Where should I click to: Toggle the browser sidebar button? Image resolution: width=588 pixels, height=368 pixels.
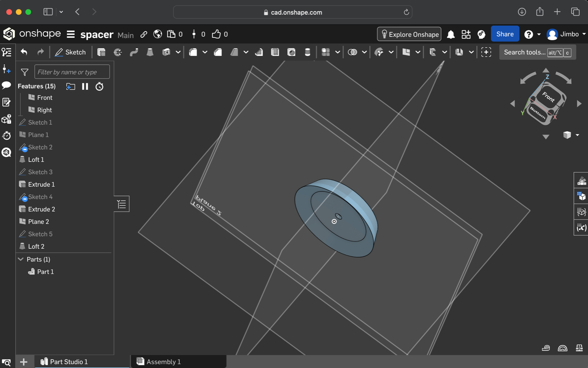(48, 12)
